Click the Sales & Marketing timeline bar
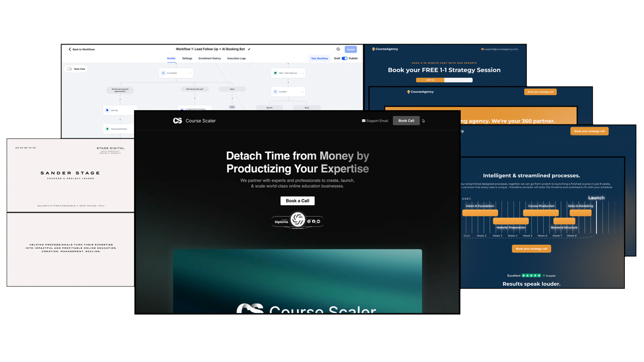 [x=581, y=213]
